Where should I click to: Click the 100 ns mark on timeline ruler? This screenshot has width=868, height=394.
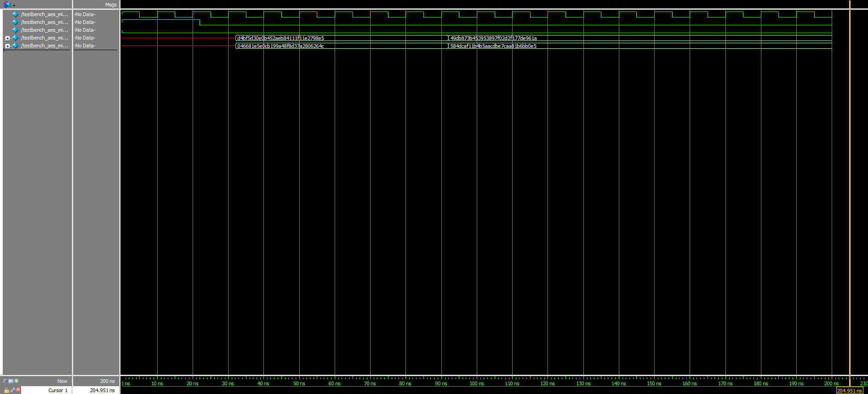click(477, 383)
